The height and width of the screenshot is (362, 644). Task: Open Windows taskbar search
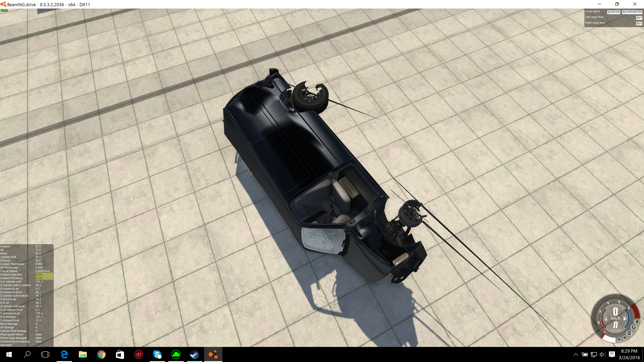pyautogui.click(x=27, y=354)
